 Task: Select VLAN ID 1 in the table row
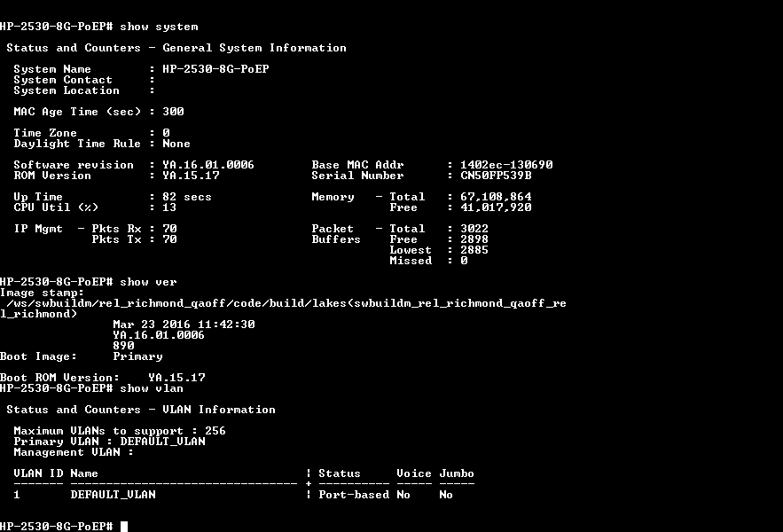click(x=17, y=495)
